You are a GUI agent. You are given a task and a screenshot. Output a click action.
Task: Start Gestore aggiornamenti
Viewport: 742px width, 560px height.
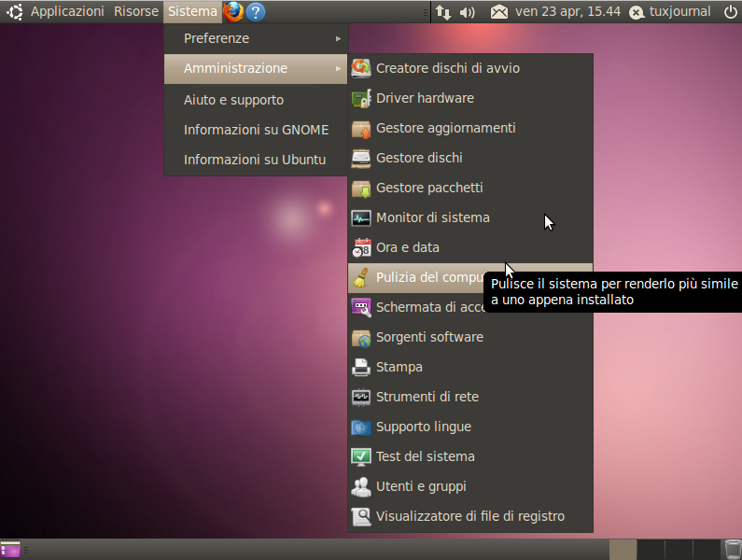470,128
